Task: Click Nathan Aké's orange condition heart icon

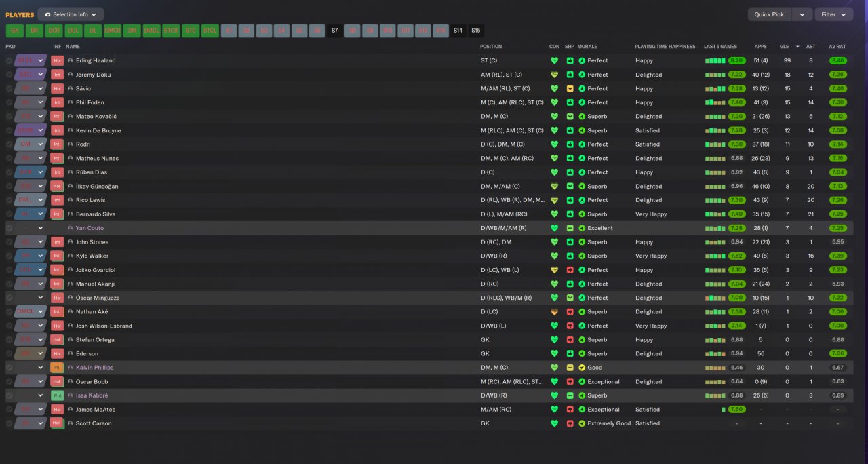Action: [x=555, y=312]
